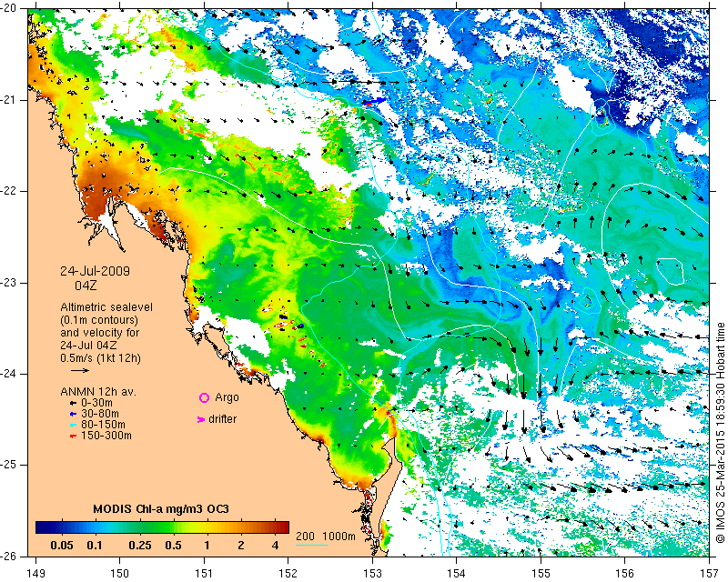Image resolution: width=728 pixels, height=582 pixels.
Task: Click the longitude axis label "156"
Action: [625, 574]
